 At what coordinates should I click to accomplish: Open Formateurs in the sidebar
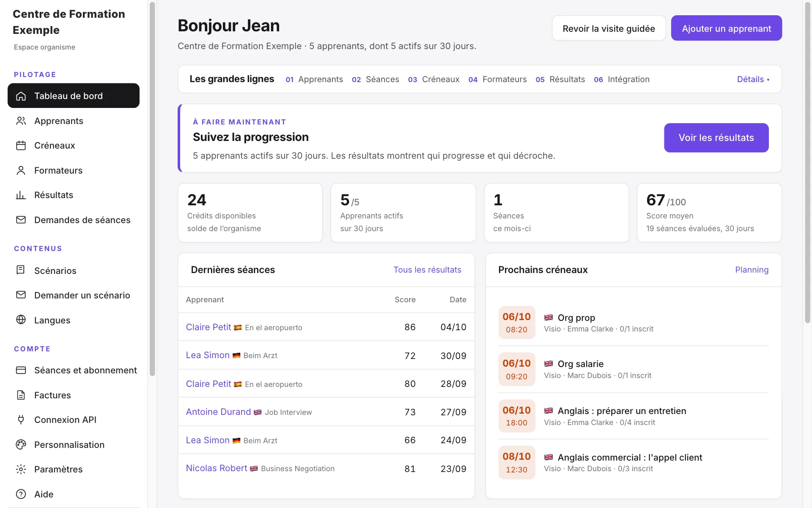click(74, 170)
